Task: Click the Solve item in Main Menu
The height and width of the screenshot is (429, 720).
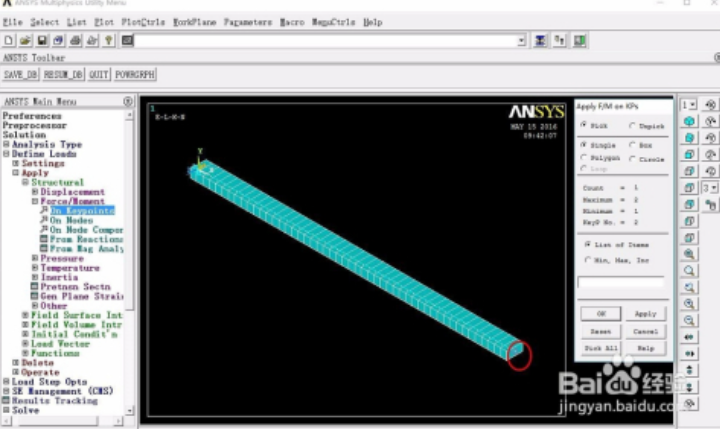Action: tap(25, 410)
